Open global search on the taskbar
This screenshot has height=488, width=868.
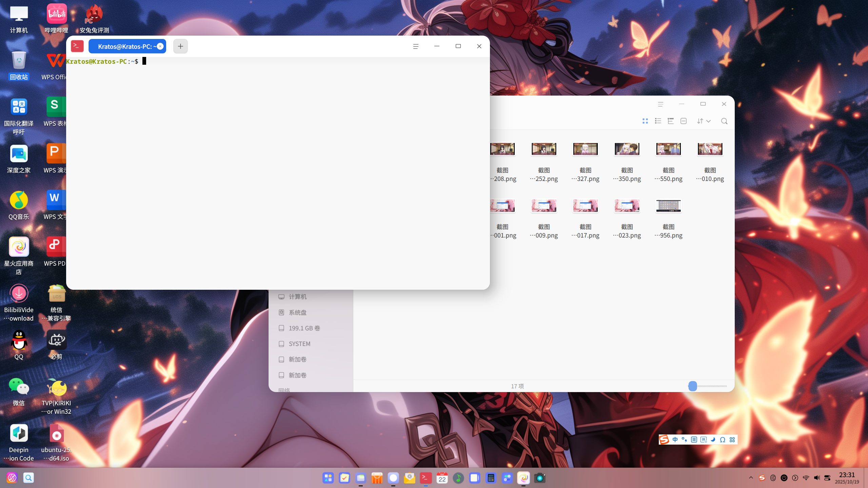[28, 478]
